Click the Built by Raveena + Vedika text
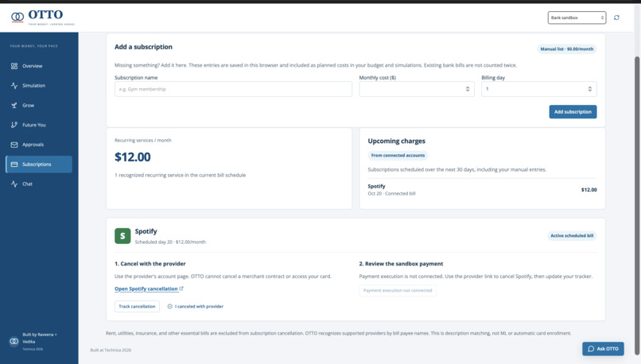This screenshot has height=364, width=641. tap(40, 338)
